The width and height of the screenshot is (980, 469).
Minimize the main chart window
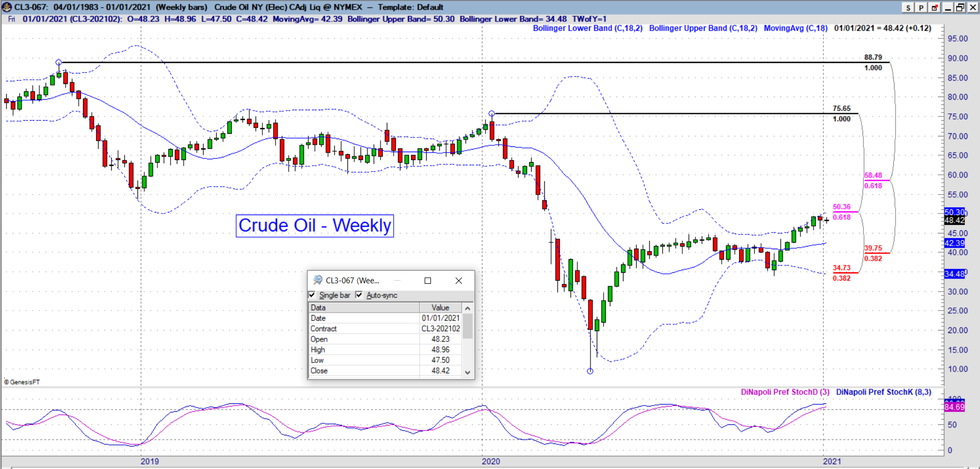(948, 7)
